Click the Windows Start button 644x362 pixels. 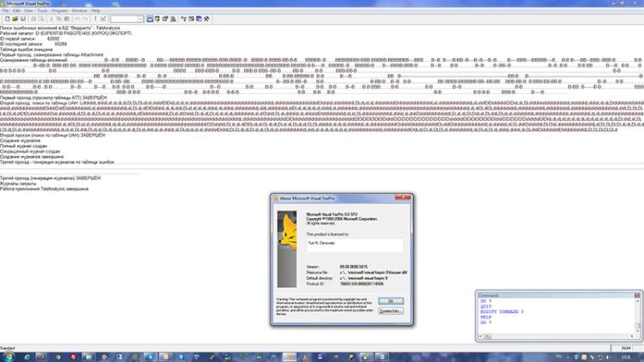8,357
